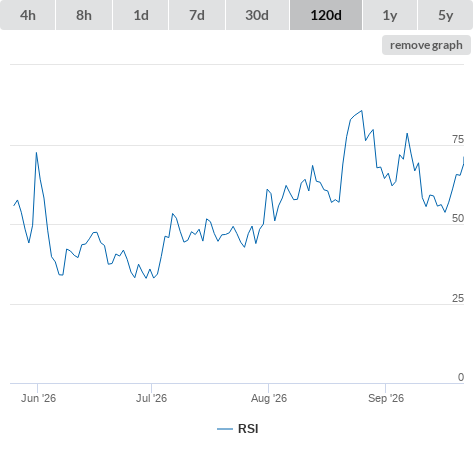Click the 25 y-axis label
Image resolution: width=474 pixels, height=455 pixels.
(458, 298)
